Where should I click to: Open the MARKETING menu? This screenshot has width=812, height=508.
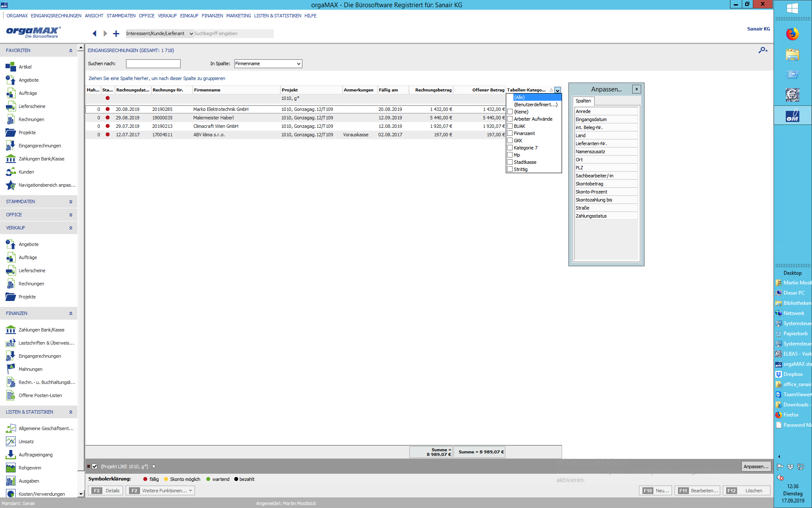tap(239, 16)
